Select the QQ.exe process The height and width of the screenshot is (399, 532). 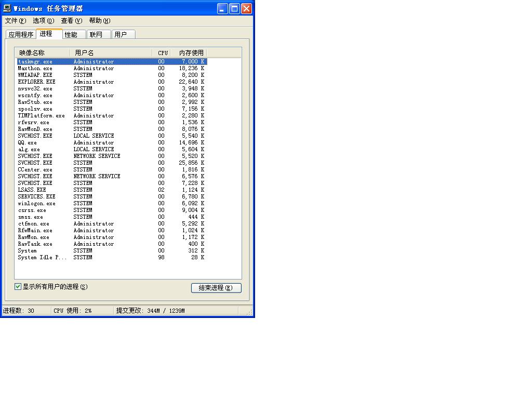(112, 142)
